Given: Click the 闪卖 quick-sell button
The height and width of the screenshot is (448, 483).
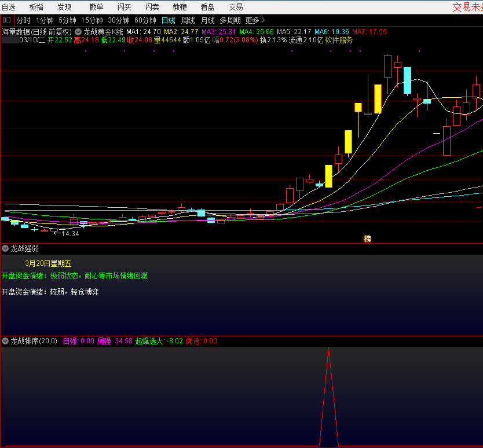Looking at the screenshot, I should 152,7.
